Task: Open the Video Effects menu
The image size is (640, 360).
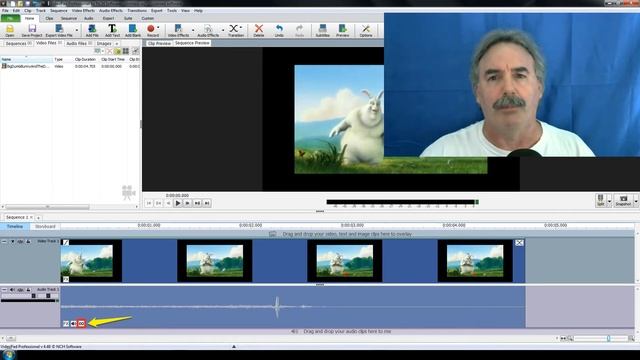Action: [83, 11]
